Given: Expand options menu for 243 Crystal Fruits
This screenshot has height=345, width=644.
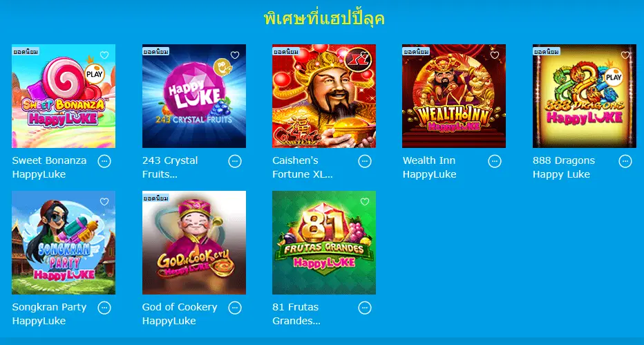Looking at the screenshot, I should click(x=234, y=161).
